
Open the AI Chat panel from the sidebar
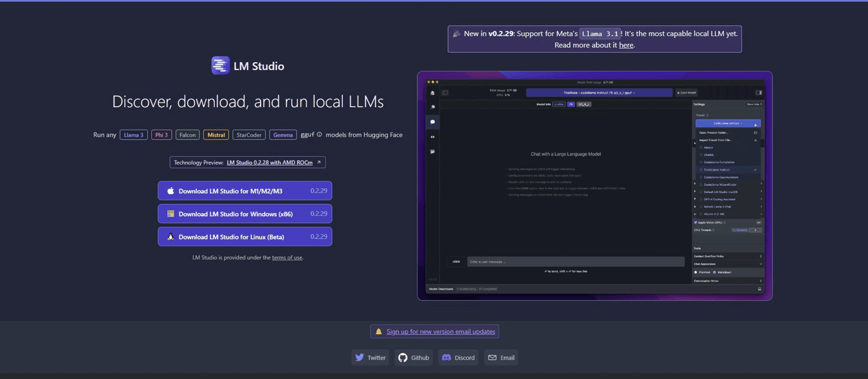(x=432, y=122)
